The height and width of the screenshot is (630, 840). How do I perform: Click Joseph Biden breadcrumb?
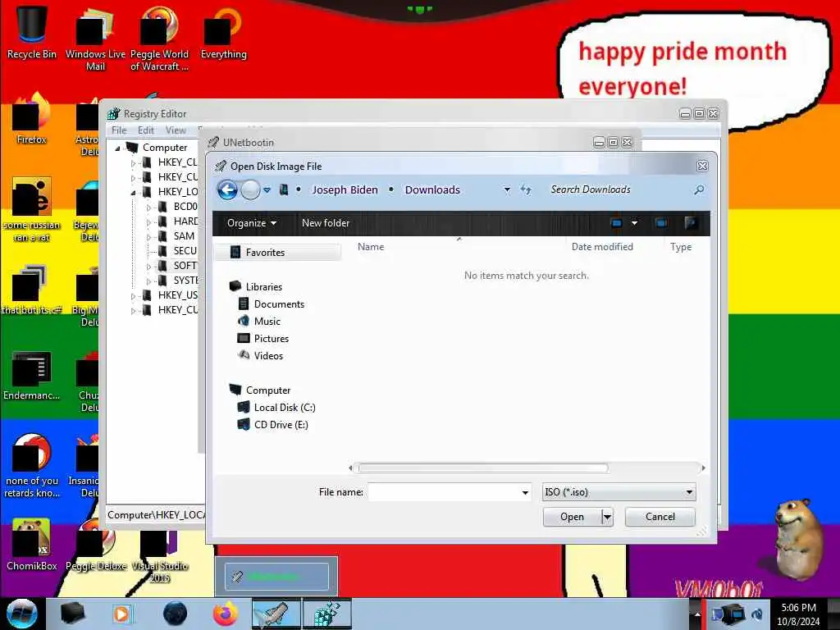click(345, 189)
